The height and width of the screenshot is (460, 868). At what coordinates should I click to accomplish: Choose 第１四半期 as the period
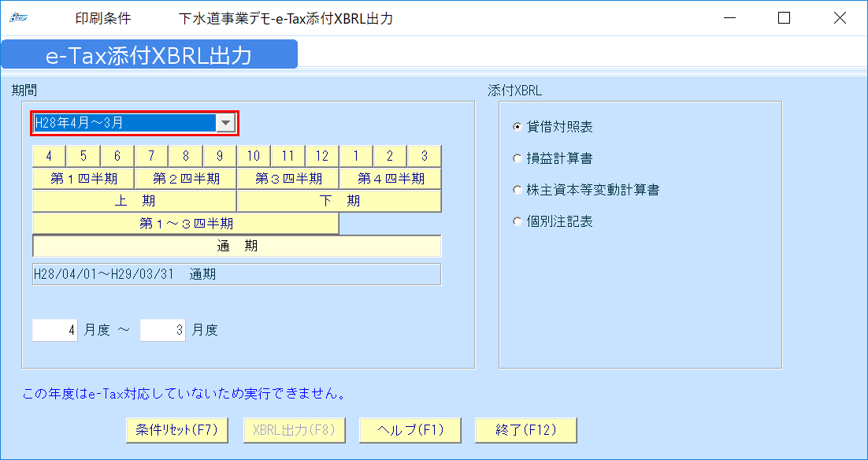tap(83, 178)
